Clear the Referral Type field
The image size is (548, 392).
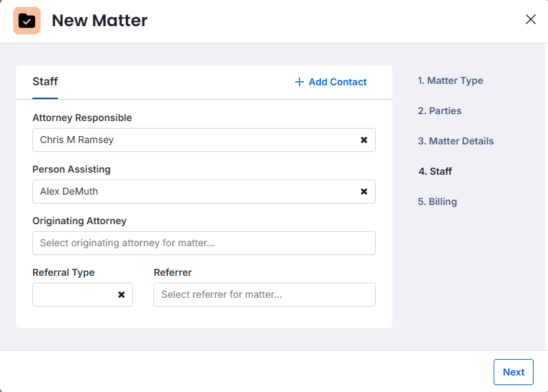pos(121,295)
